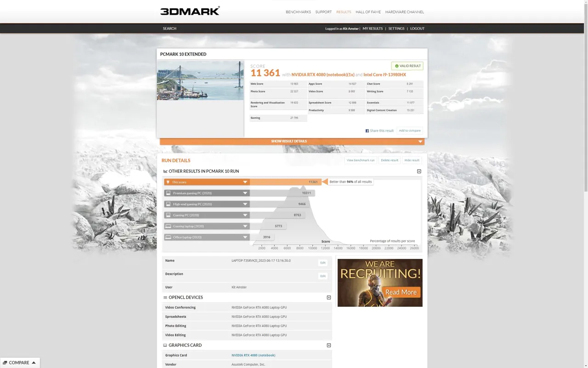The image size is (588, 368).
Task: Click the Photo Editing device row
Action: [x=247, y=326]
